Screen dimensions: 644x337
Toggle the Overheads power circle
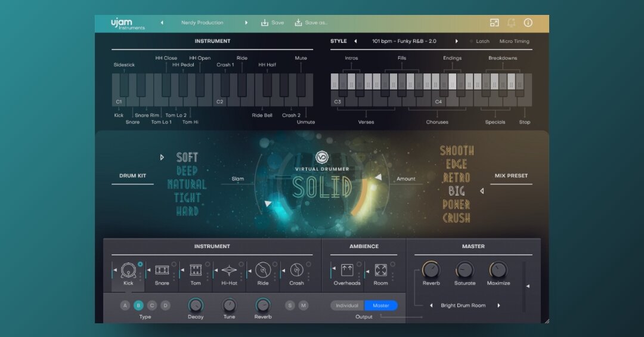tap(359, 264)
